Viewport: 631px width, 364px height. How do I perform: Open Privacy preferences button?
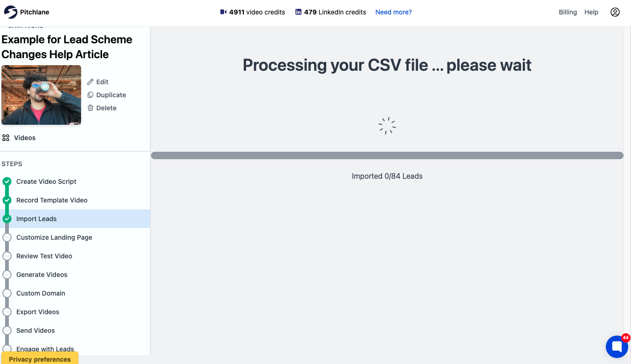coord(40,358)
